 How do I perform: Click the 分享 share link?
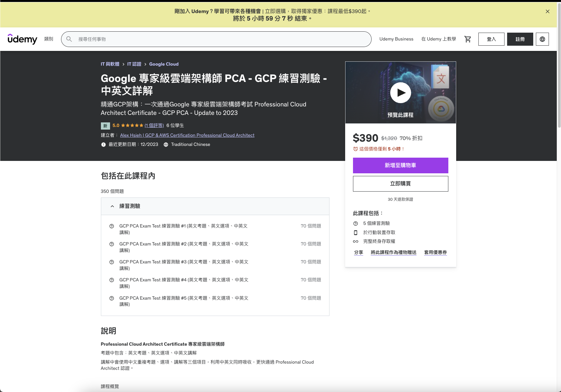pos(359,253)
